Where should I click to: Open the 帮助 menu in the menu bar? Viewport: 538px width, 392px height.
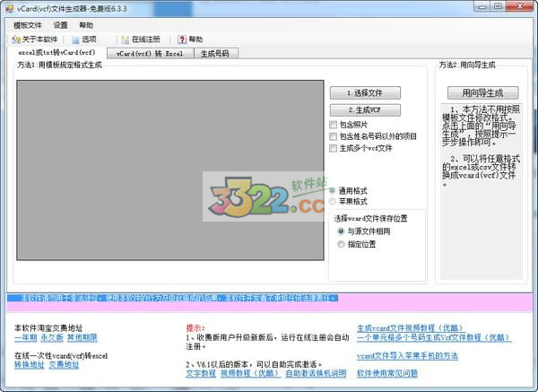pyautogui.click(x=86, y=25)
